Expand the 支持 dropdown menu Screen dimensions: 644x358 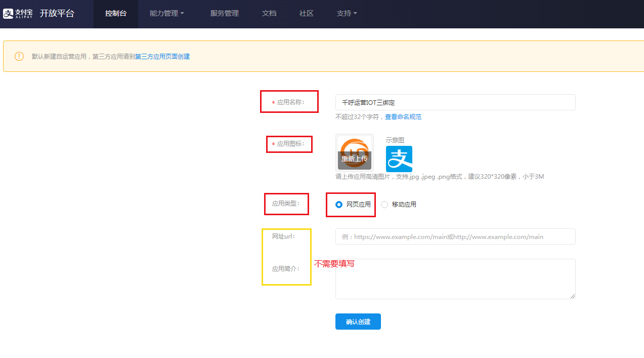347,14
